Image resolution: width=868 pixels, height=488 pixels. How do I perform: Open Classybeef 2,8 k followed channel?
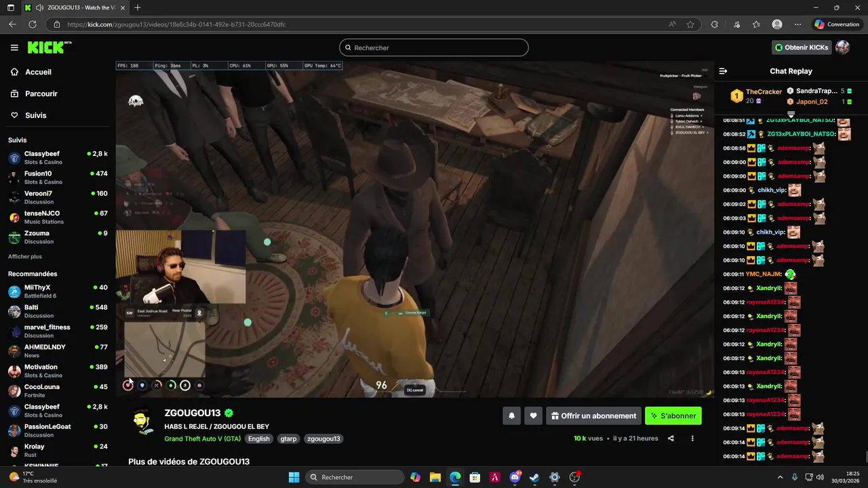pyautogui.click(x=58, y=158)
